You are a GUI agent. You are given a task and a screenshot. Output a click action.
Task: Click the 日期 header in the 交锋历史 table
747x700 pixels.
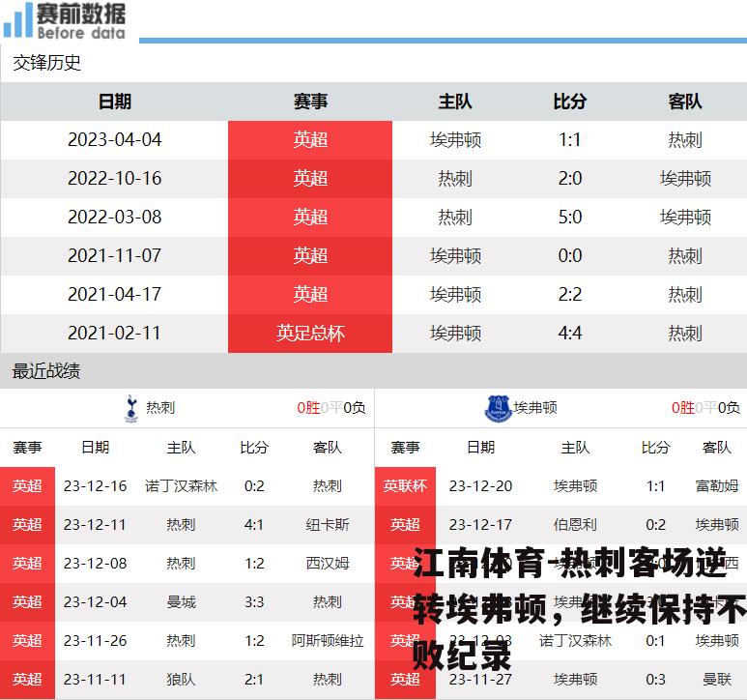click(114, 102)
